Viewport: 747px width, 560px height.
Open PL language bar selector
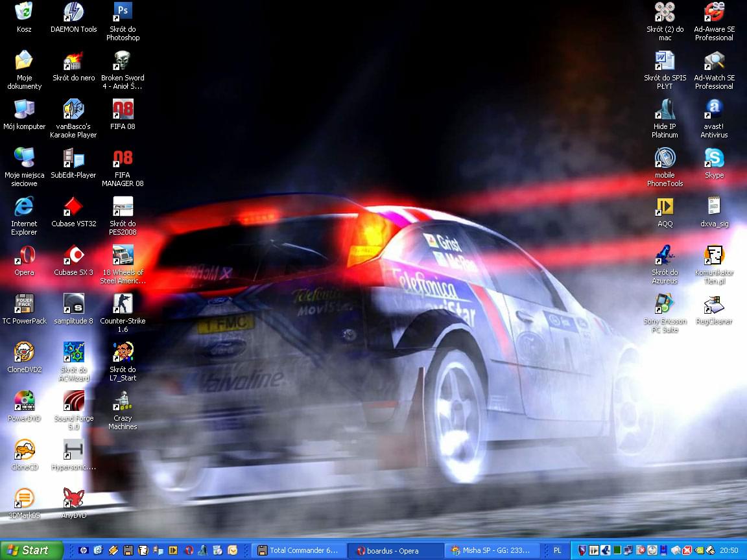point(557,550)
